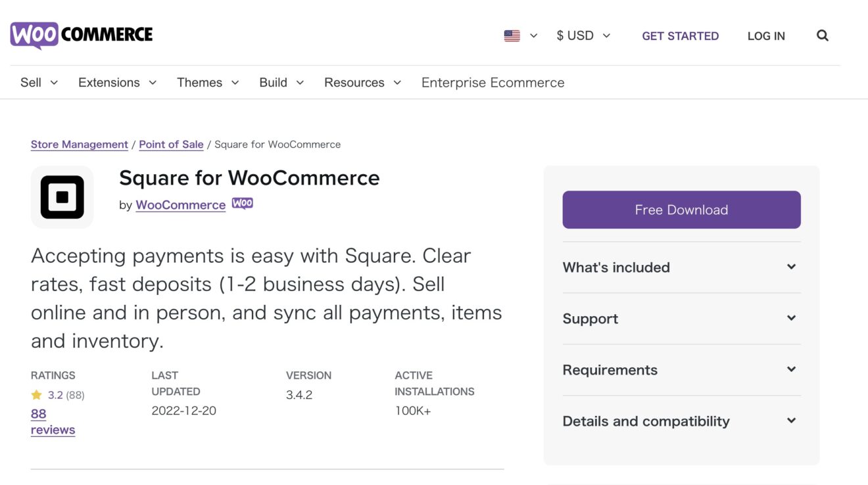Click the WooCommerce vendor link
Screen dimensions: 868x485
pos(180,204)
